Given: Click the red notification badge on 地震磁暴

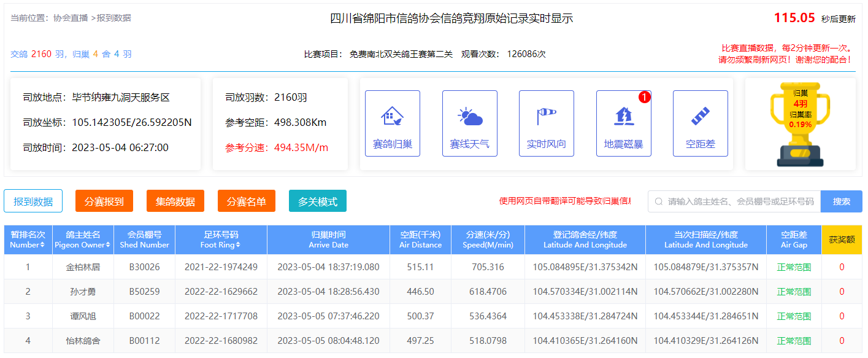Looking at the screenshot, I should click(644, 97).
